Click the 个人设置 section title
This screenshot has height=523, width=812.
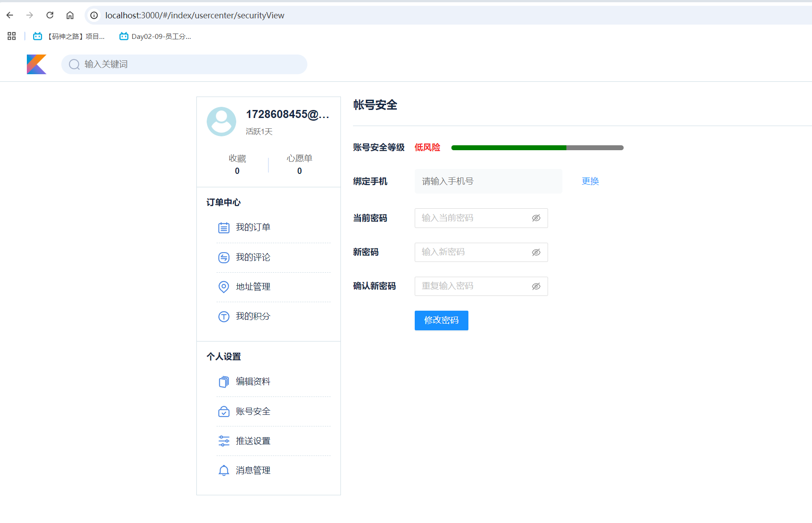pyautogui.click(x=223, y=357)
